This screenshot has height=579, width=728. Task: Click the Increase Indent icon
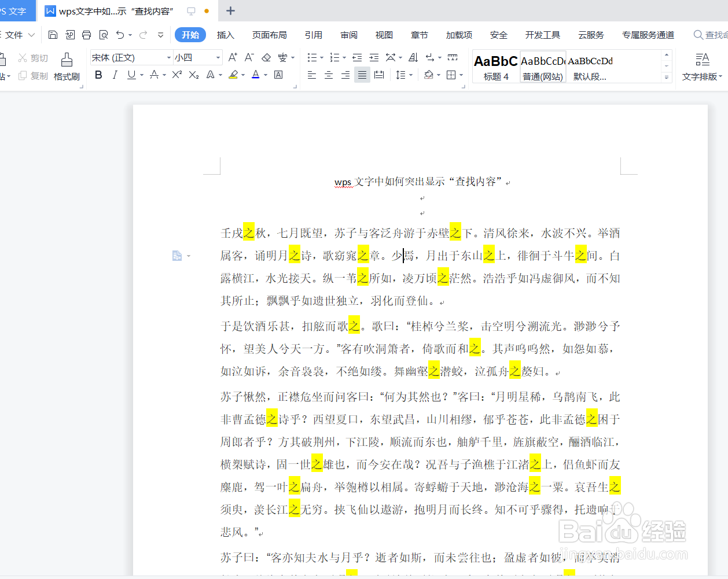[374, 57]
